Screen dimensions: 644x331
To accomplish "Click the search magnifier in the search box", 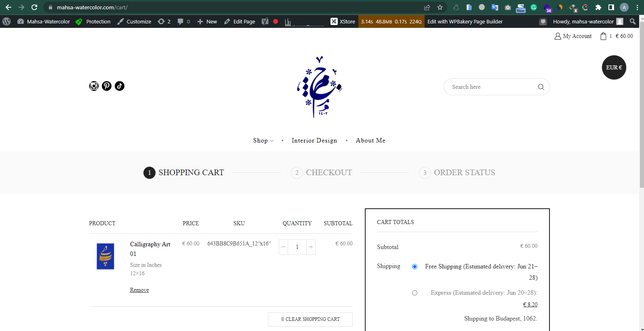I will point(541,87).
